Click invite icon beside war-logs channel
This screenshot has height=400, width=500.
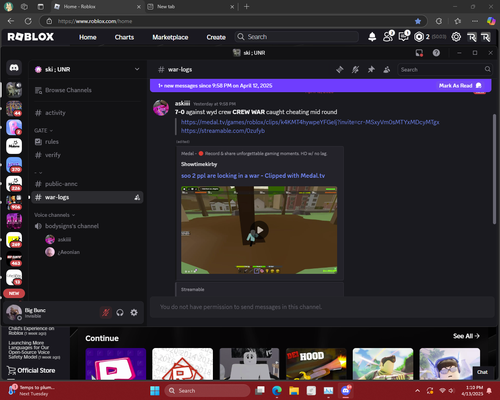click(x=137, y=197)
